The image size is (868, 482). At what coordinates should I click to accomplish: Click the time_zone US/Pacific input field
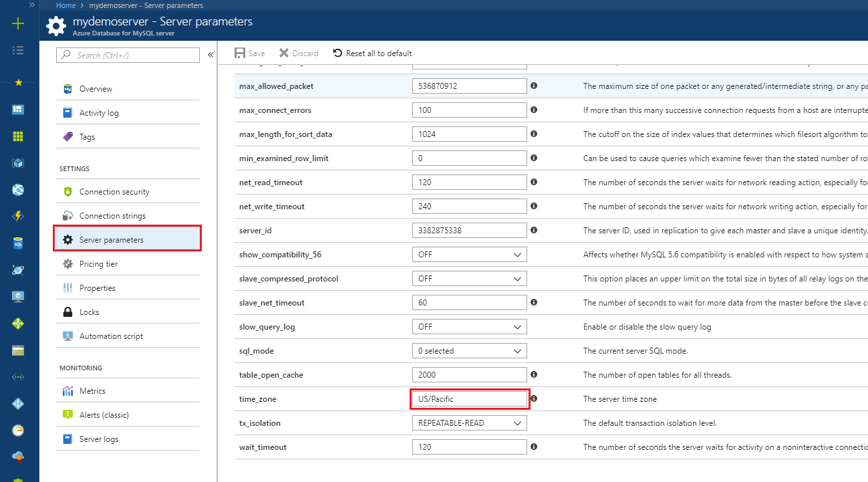(x=470, y=399)
